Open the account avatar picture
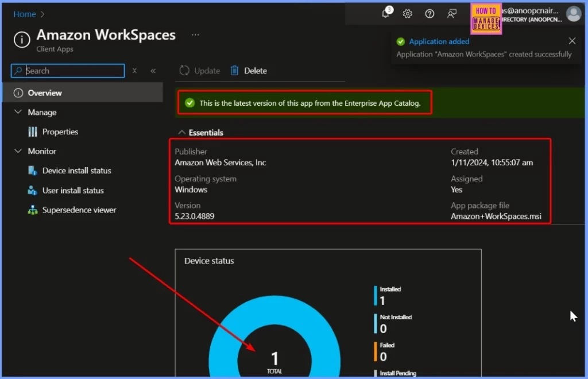The width and height of the screenshot is (588, 379). 574,14
